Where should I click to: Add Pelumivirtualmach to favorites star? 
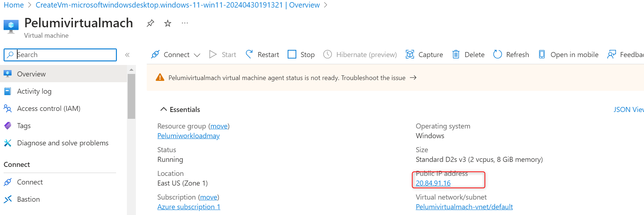(168, 23)
